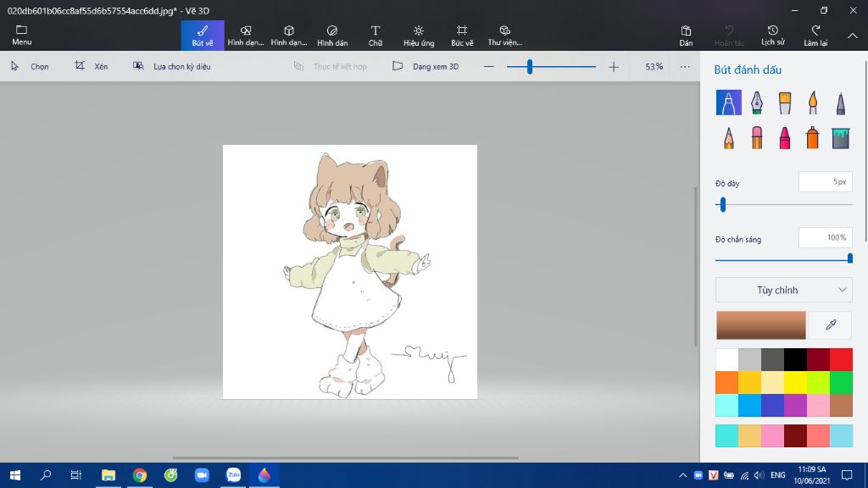Select the Fill bucket tool

pyautogui.click(x=840, y=137)
